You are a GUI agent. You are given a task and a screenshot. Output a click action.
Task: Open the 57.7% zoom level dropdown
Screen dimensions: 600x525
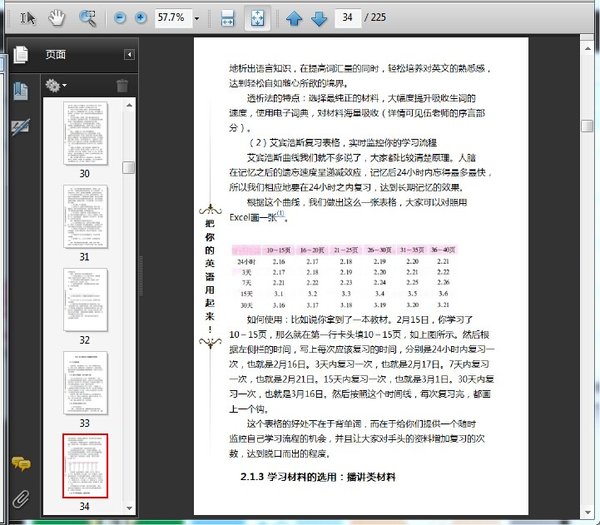(196, 19)
